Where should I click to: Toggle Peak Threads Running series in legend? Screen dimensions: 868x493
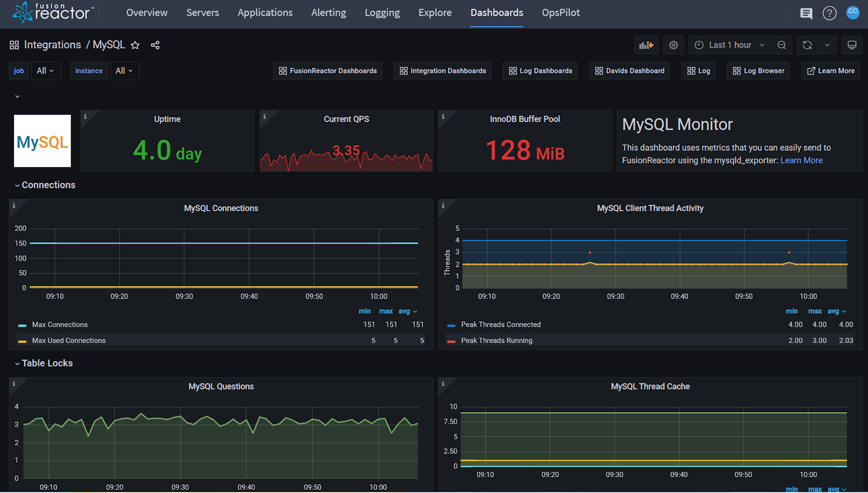click(497, 340)
